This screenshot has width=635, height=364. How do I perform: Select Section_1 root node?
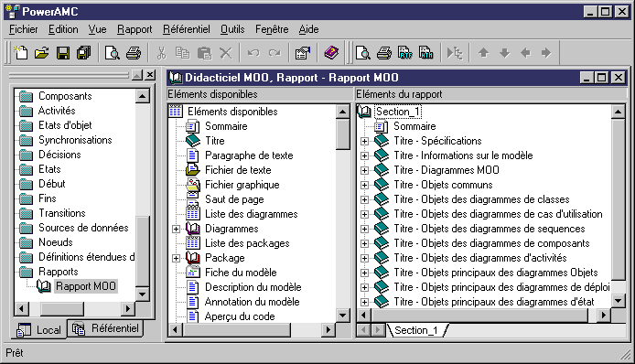point(398,112)
